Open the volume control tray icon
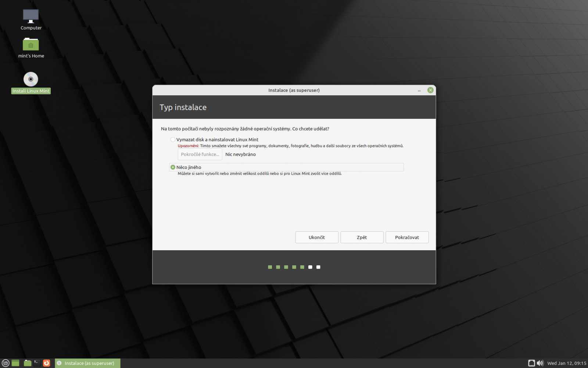This screenshot has height=368, width=588. click(x=540, y=363)
